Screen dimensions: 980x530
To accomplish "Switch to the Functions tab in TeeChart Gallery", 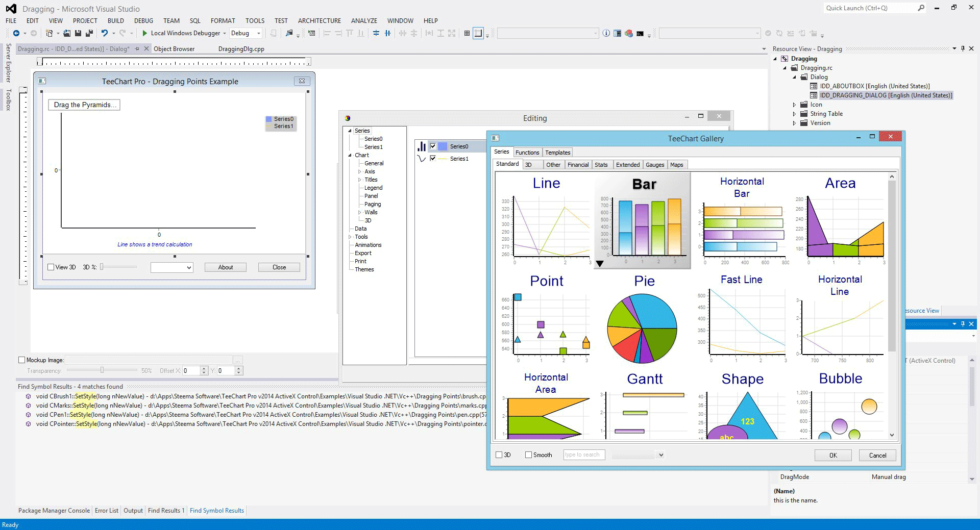I will [527, 152].
